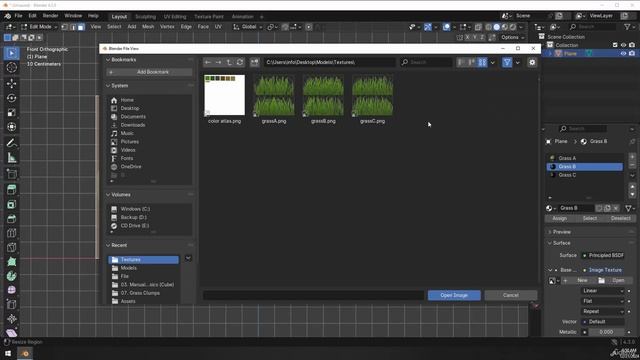Toggle file filtering funnel in file browser
Screen dimensions: 640x360
tap(507, 62)
